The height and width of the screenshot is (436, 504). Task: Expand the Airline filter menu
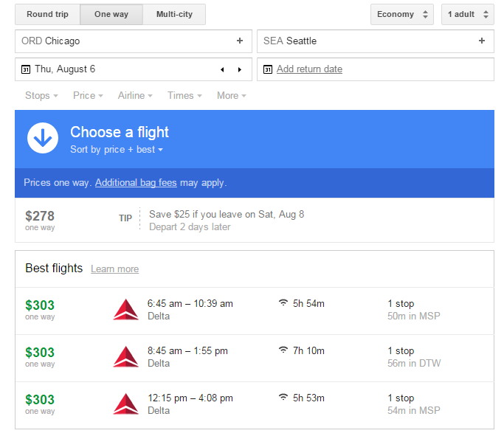135,96
